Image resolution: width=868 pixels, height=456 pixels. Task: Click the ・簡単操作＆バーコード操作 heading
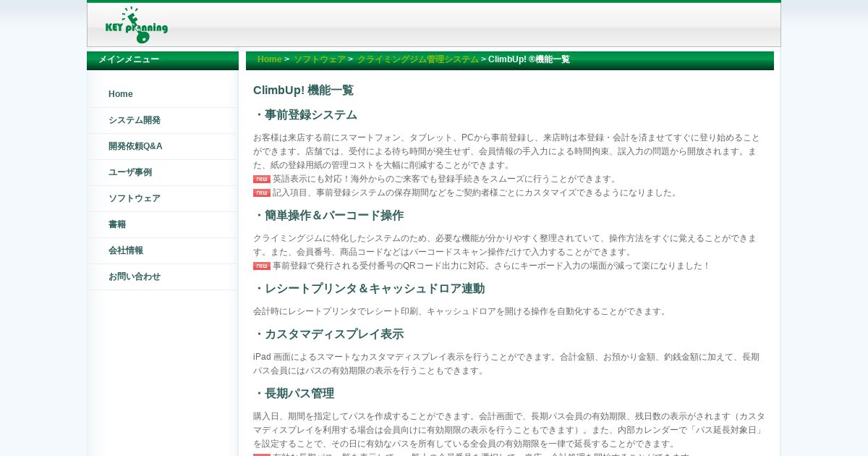point(328,216)
